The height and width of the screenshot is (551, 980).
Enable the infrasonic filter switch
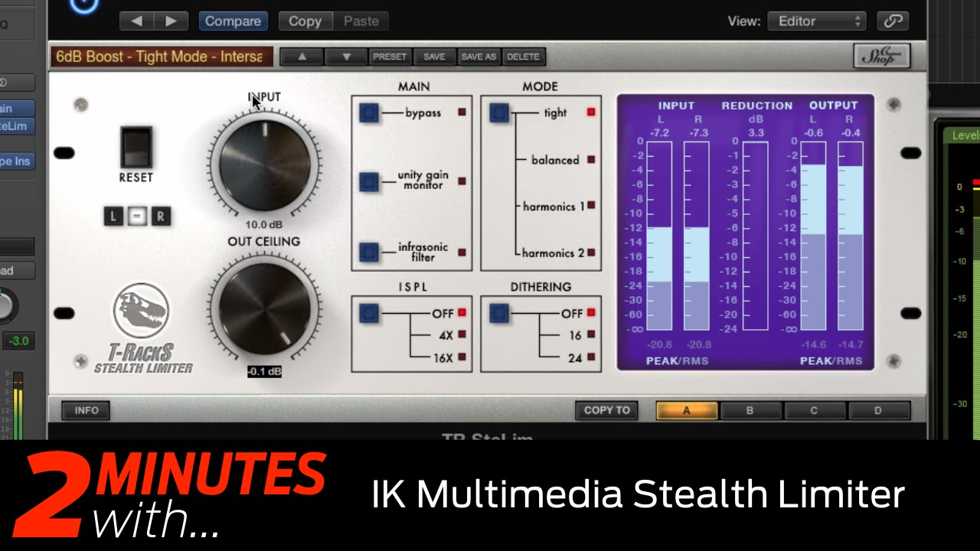coord(369,252)
